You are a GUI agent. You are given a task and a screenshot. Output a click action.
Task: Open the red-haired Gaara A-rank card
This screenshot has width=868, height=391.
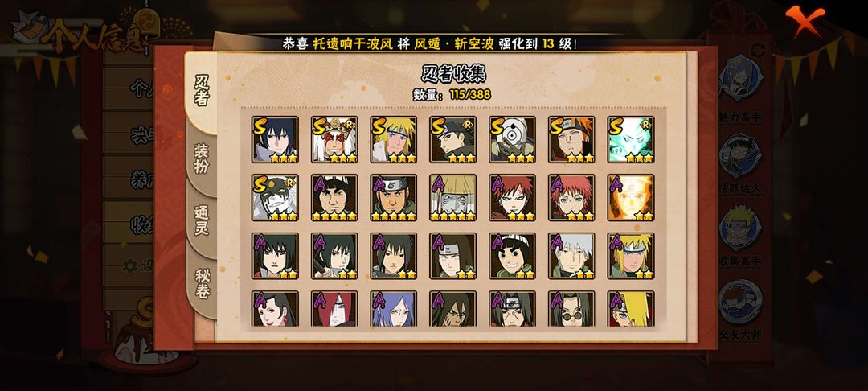click(x=512, y=198)
